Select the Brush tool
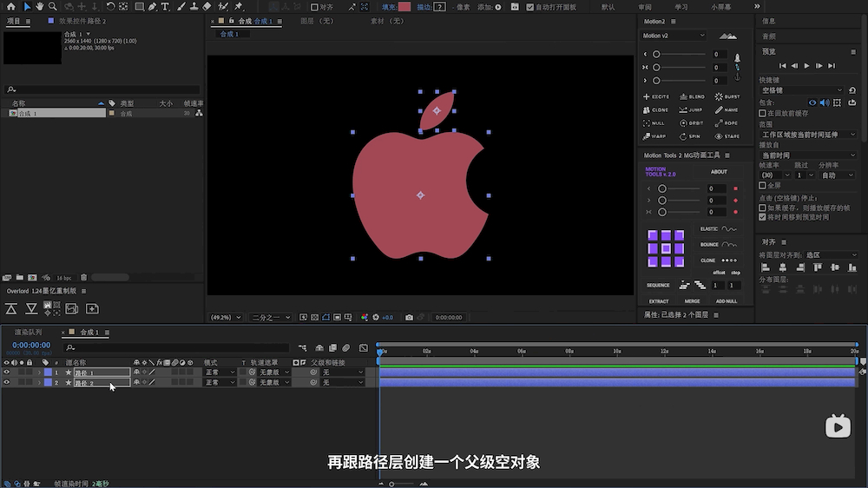Image resolution: width=868 pixels, height=488 pixels. [181, 7]
